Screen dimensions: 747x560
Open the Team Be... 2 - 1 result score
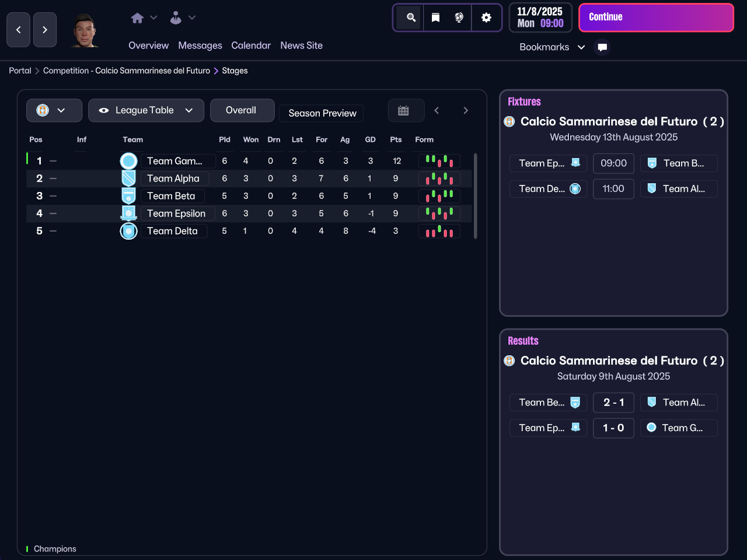click(613, 402)
